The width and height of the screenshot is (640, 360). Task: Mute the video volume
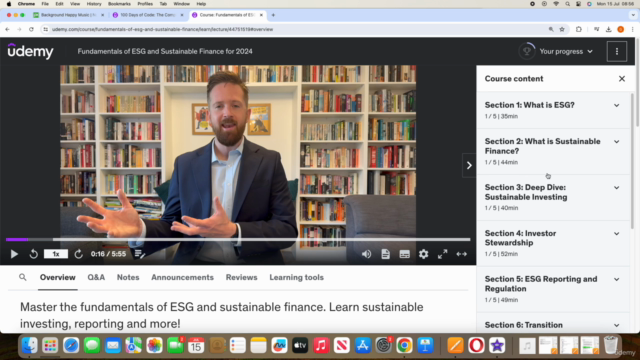point(366,254)
